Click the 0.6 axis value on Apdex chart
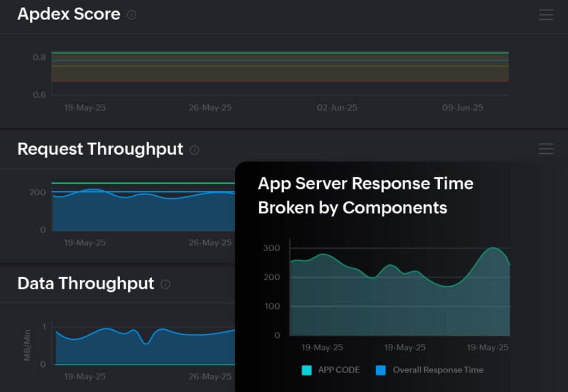 [39, 95]
